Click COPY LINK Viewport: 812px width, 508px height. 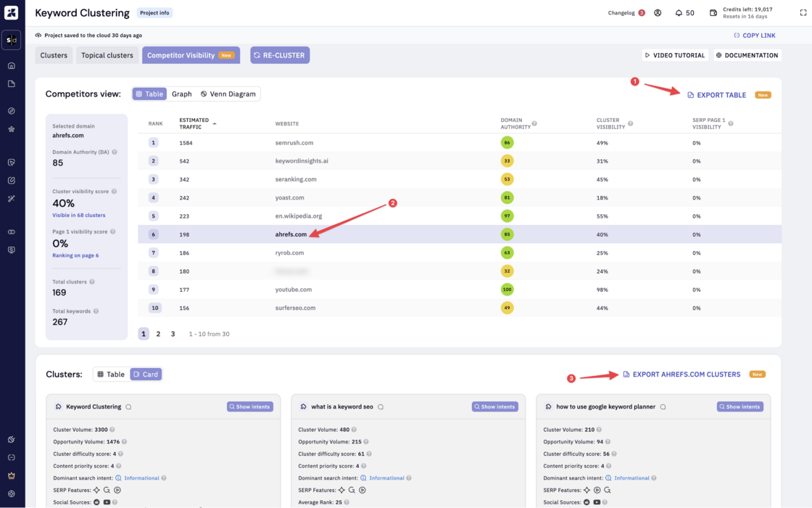pos(754,36)
